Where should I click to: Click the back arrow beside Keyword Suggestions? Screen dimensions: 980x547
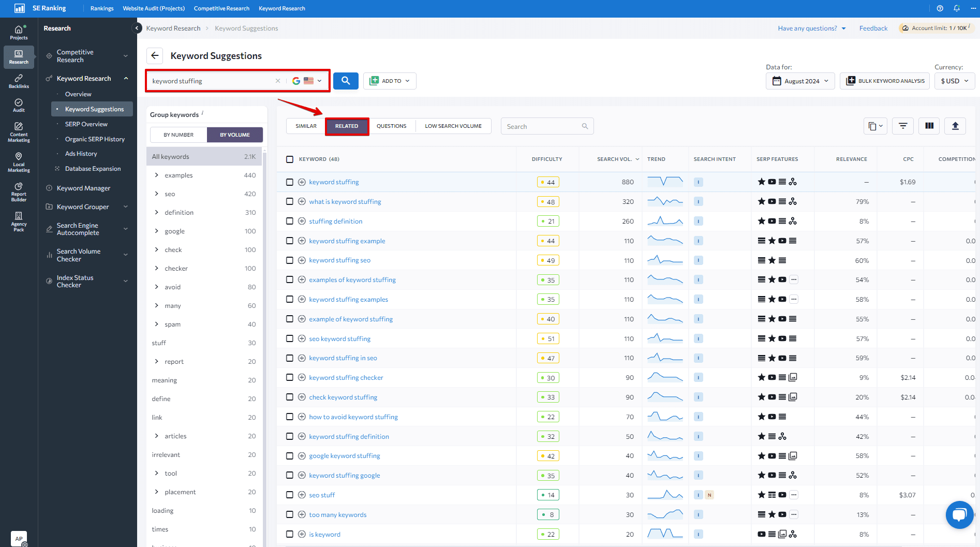pos(155,55)
